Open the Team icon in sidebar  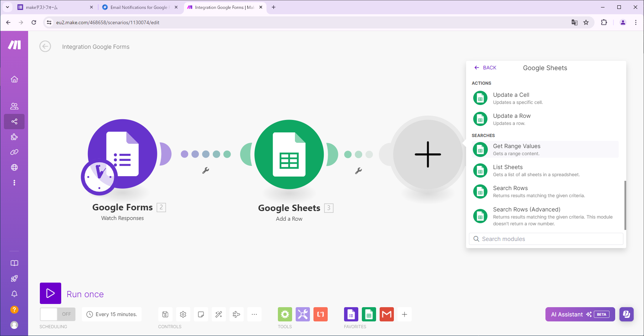14,106
